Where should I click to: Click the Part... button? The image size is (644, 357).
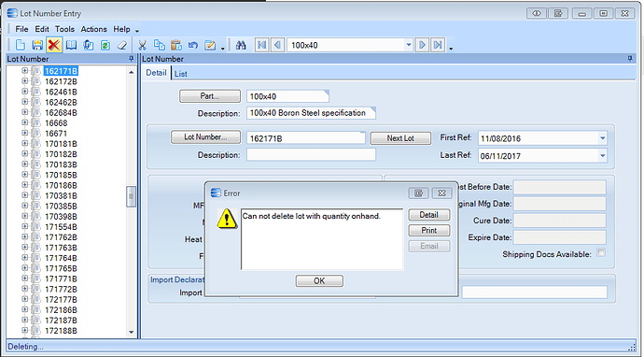click(x=210, y=96)
